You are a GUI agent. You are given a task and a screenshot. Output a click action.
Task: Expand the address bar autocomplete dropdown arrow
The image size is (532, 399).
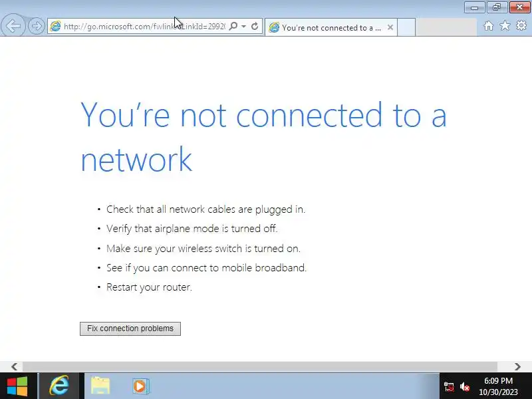pos(243,27)
